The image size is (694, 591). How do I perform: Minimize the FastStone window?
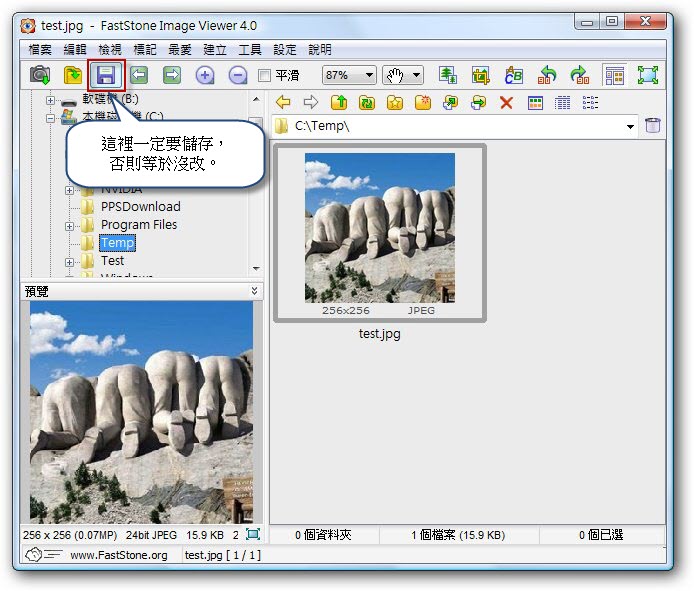click(587, 22)
